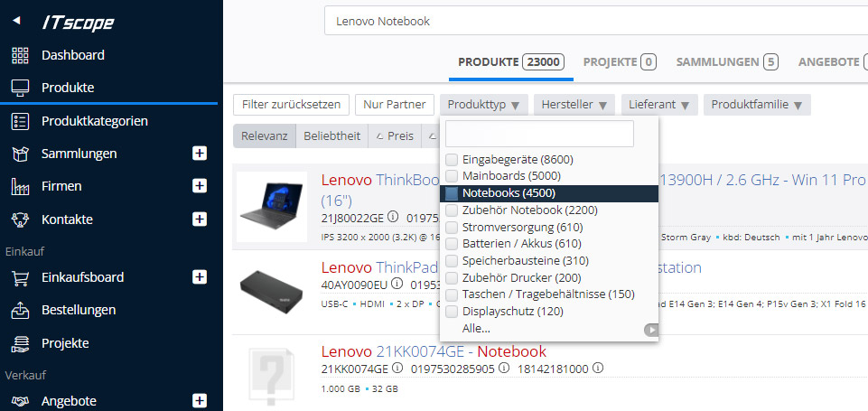Check the Speicherbausteine (310) filter
The height and width of the screenshot is (411, 868).
452,261
